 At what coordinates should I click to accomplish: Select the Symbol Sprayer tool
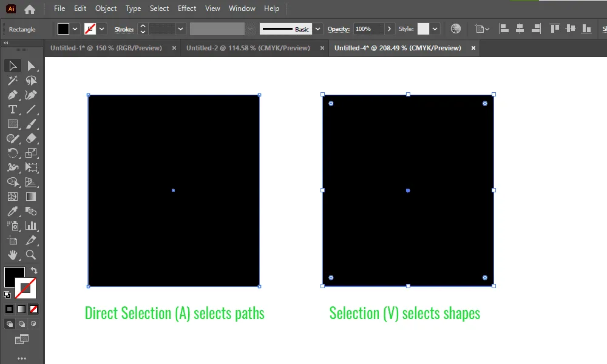coord(12,226)
